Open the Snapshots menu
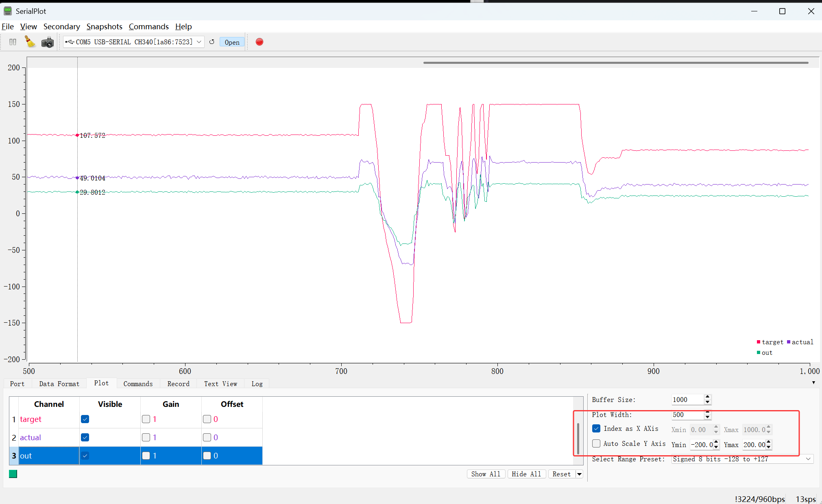 pos(104,26)
